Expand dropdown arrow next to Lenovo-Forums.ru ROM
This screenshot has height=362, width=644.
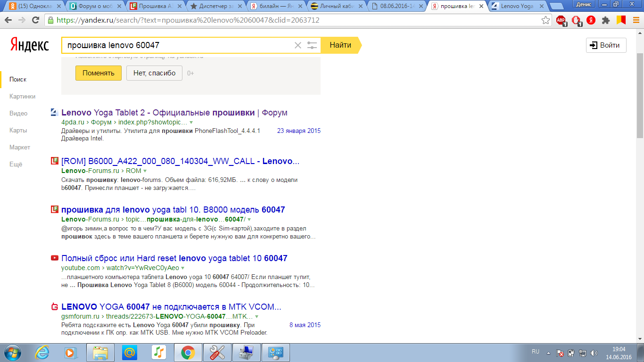tap(145, 171)
